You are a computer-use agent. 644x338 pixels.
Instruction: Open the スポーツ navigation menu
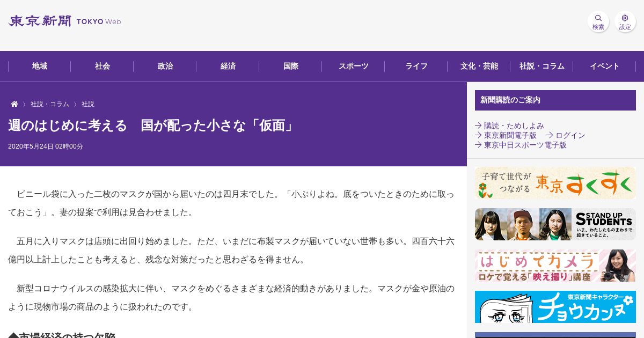pos(354,67)
